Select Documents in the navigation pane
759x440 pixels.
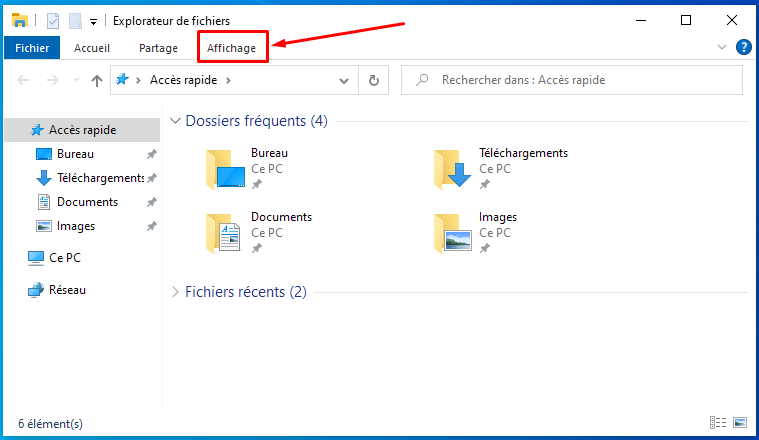[87, 202]
